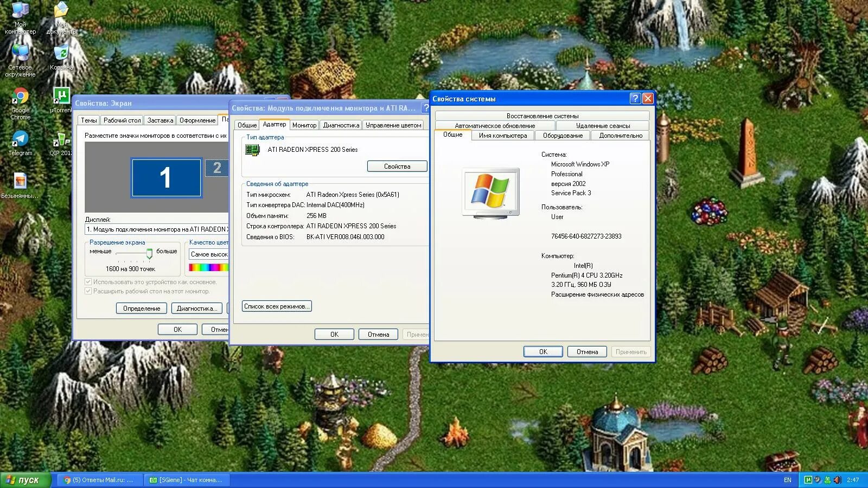Click OK in System Properties window
Viewport: 868px width, 488px height.
[543, 352]
